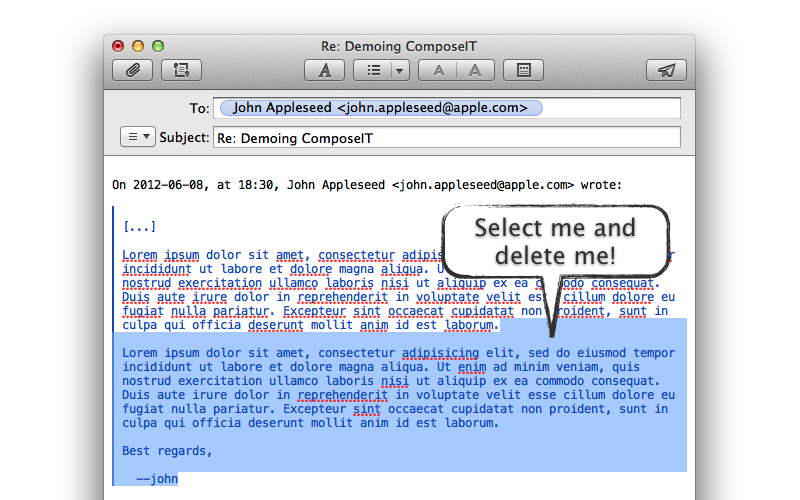This screenshot has height=500, width=800.
Task: Decrease font size with the smaller A button
Action: pyautogui.click(x=438, y=70)
